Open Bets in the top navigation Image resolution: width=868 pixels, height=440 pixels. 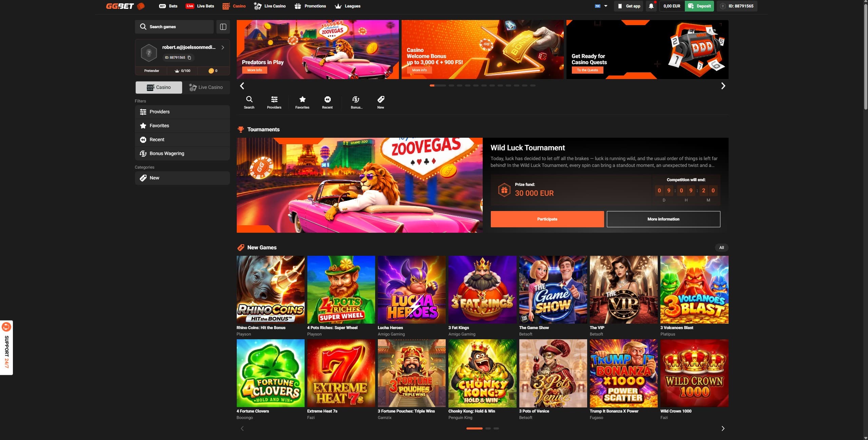click(x=168, y=6)
